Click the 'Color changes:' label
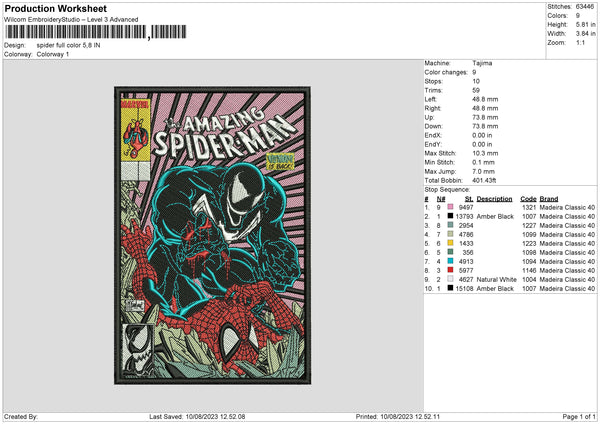Image resolution: width=600 pixels, height=424 pixels. click(446, 72)
